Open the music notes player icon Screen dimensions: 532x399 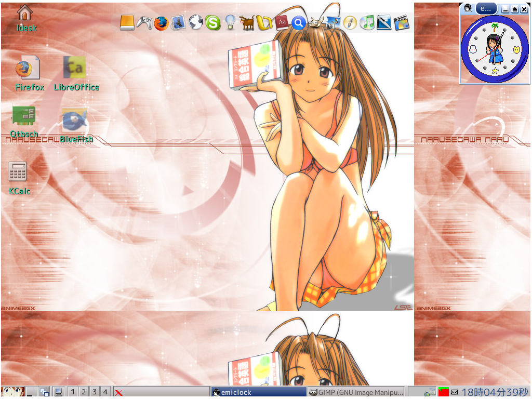pos(367,22)
